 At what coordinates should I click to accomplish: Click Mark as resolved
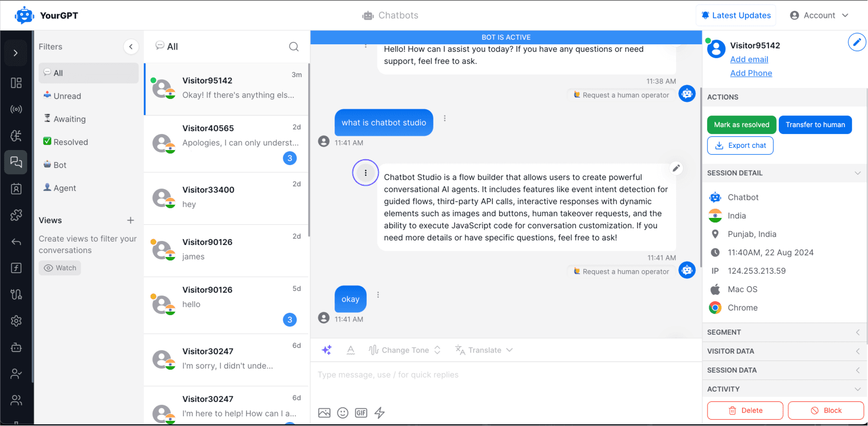click(742, 125)
